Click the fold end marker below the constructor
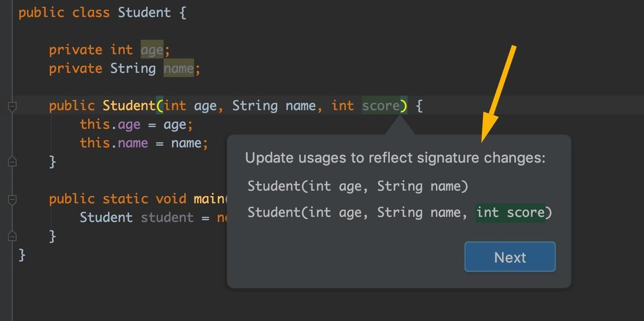This screenshot has width=644, height=321. tap(12, 162)
